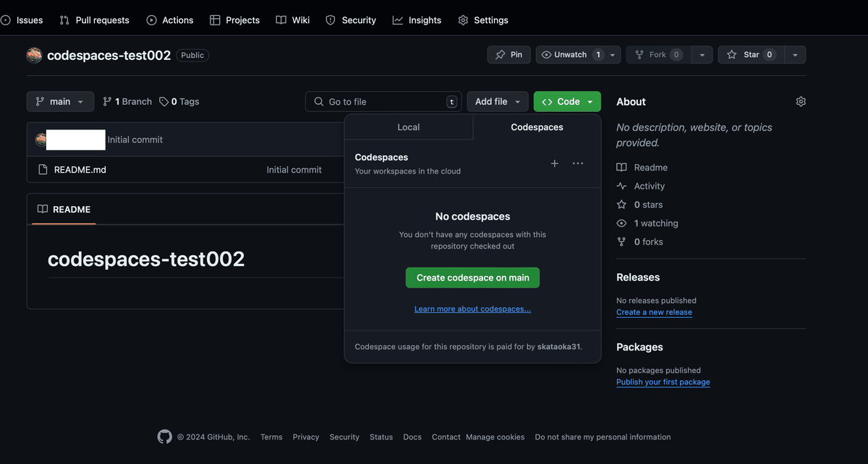Star the repository
Screen dimensions: 868x464
click(750, 54)
